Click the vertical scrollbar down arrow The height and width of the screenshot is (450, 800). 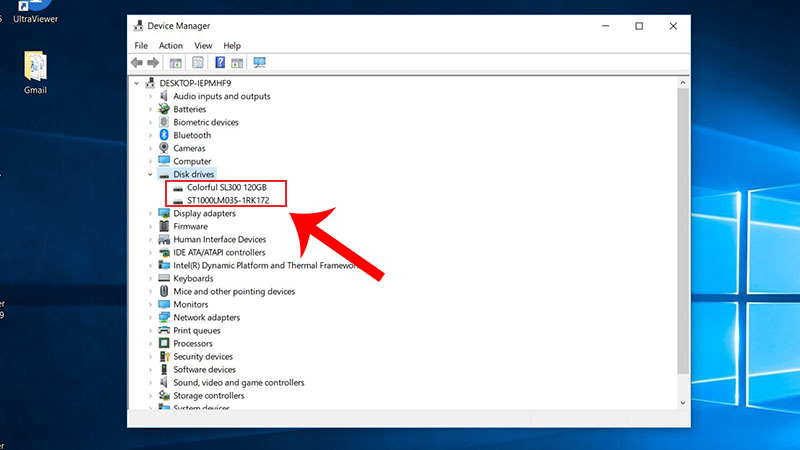pos(683,402)
